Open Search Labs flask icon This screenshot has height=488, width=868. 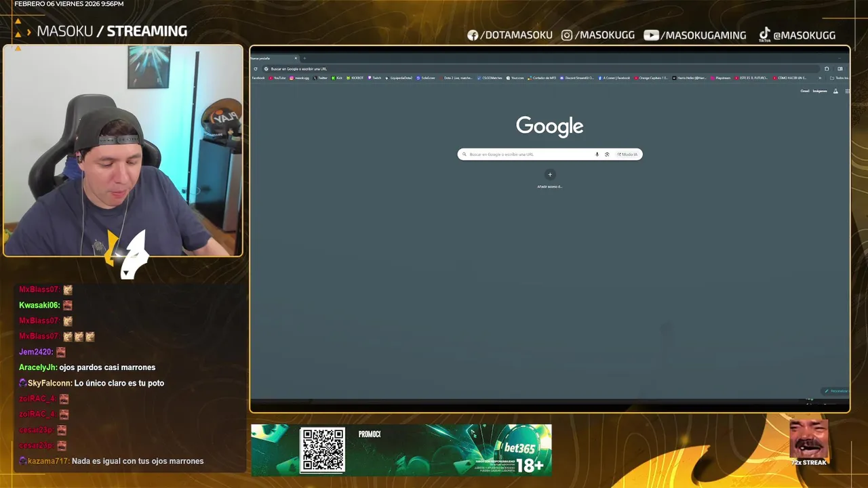[835, 91]
